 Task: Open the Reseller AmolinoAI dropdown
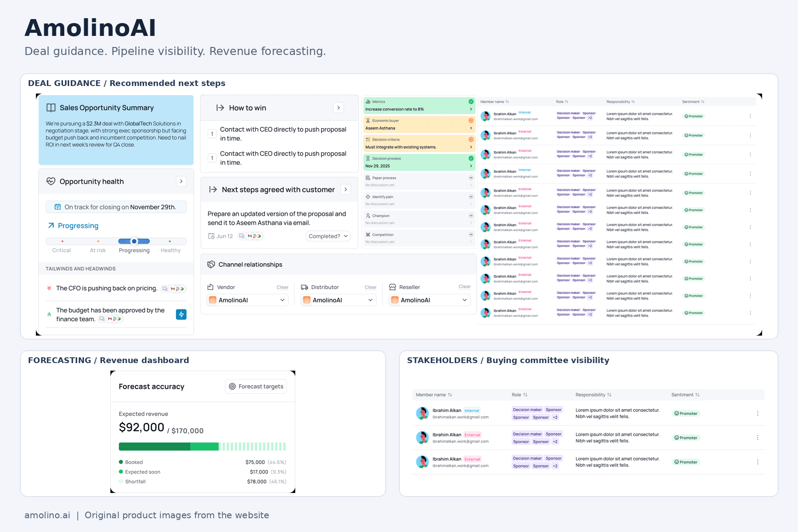pyautogui.click(x=429, y=300)
